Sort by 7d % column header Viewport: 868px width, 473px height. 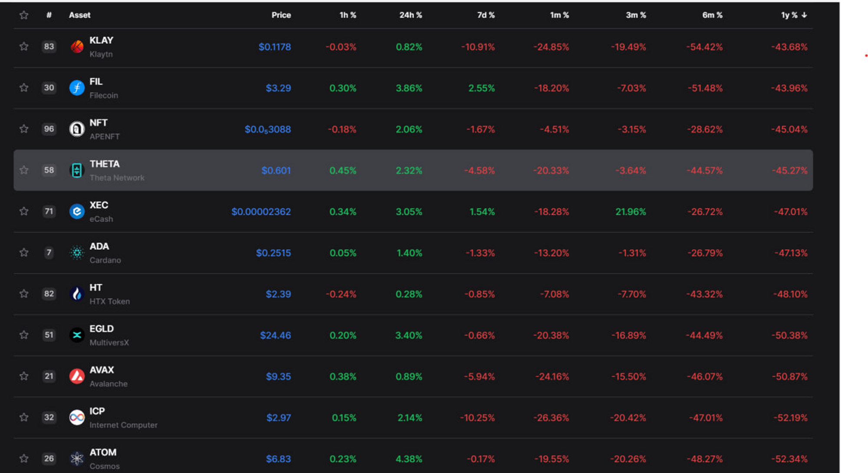tap(486, 15)
